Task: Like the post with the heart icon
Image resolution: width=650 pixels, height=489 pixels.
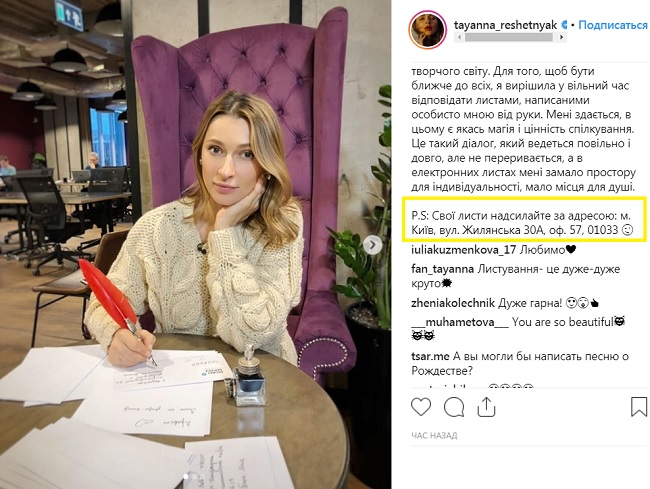Action: [421, 407]
